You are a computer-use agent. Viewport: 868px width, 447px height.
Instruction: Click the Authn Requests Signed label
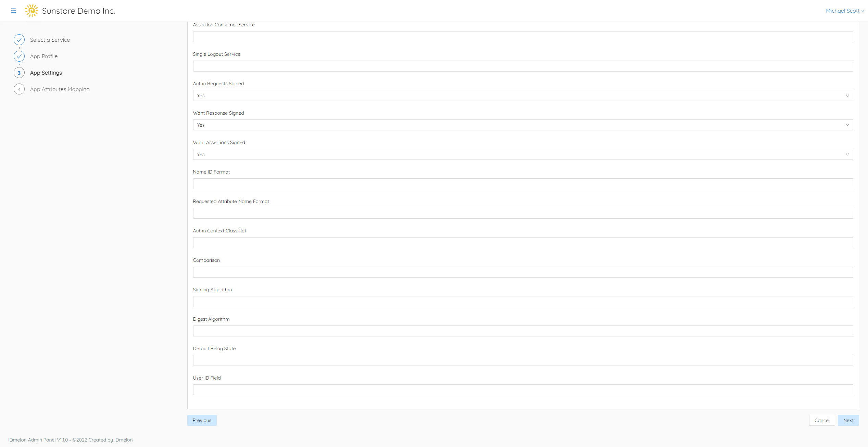[218, 84]
